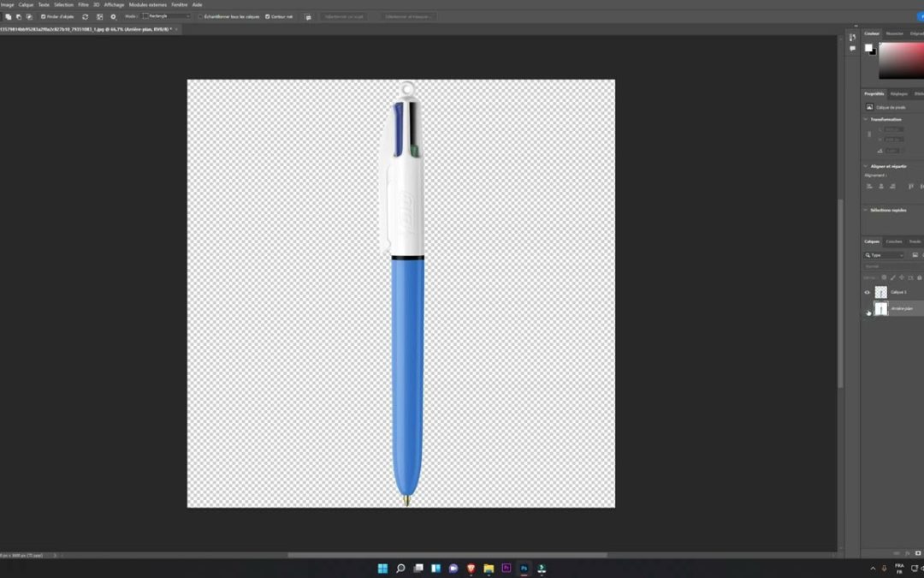The height and width of the screenshot is (578, 924).
Task: Switch to the Couches tab
Action: 894,241
